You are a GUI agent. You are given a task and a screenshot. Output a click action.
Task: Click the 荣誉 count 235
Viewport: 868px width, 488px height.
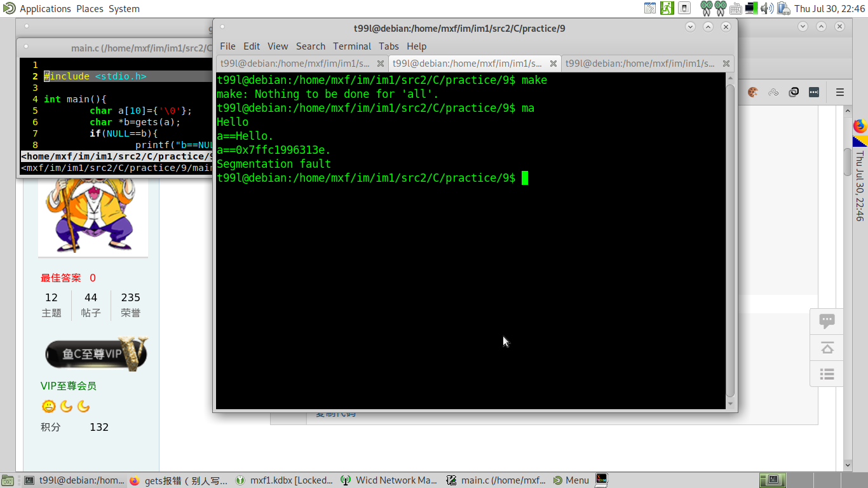click(131, 297)
